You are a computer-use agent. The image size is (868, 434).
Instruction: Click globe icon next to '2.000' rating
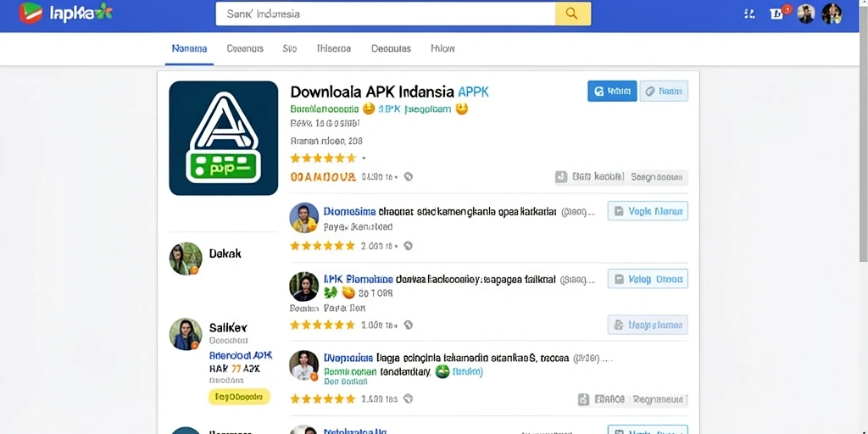tap(408, 246)
